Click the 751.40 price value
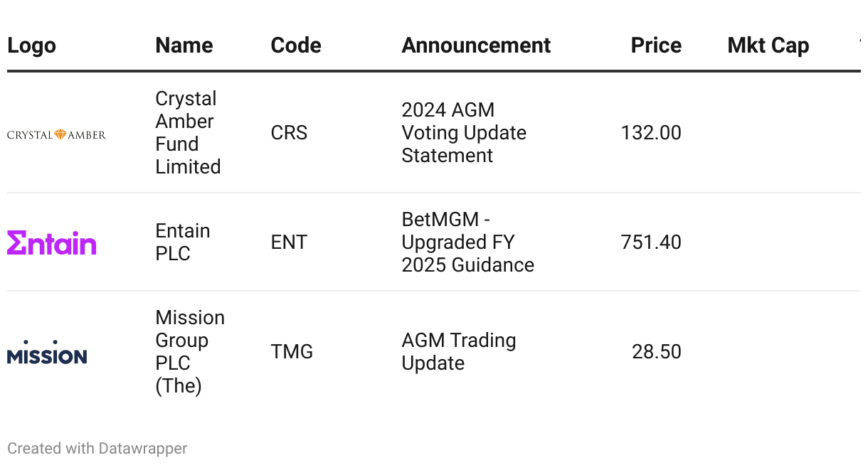868x465 pixels. click(650, 242)
